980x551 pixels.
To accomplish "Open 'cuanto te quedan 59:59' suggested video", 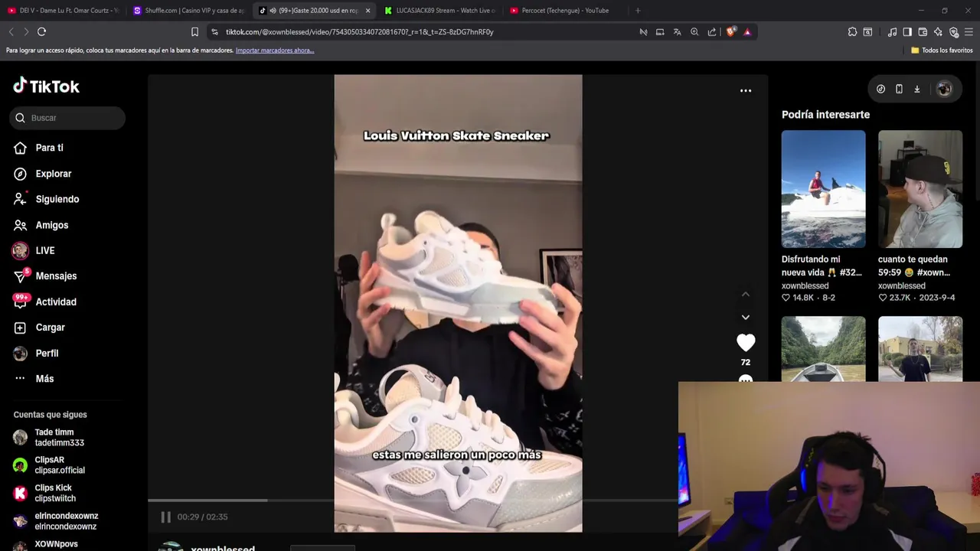I will 920,189.
